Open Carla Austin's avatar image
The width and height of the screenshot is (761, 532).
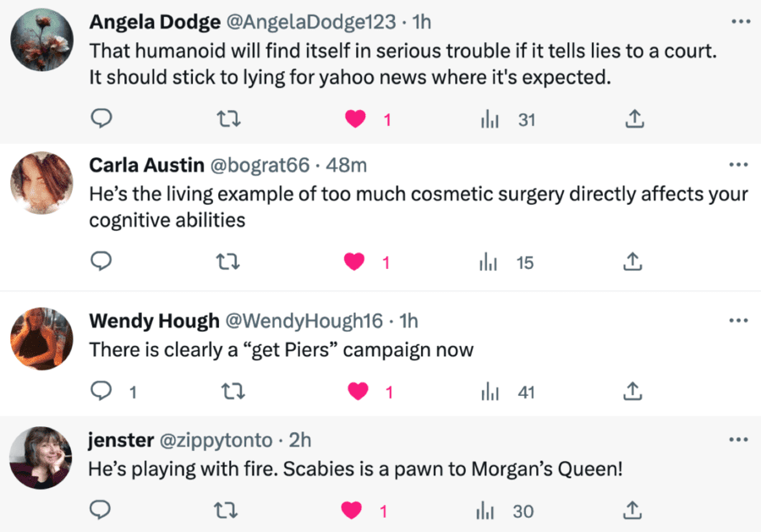41,183
